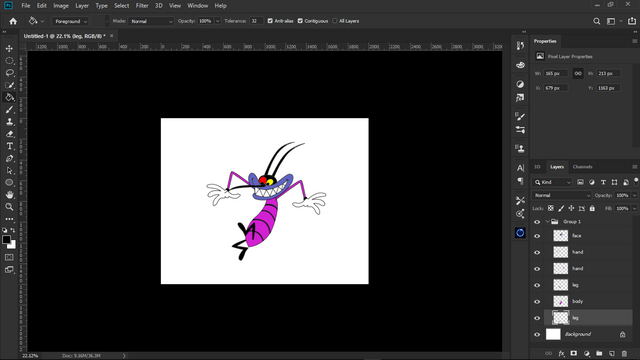Select the Background layer thumbnail

tap(553, 334)
